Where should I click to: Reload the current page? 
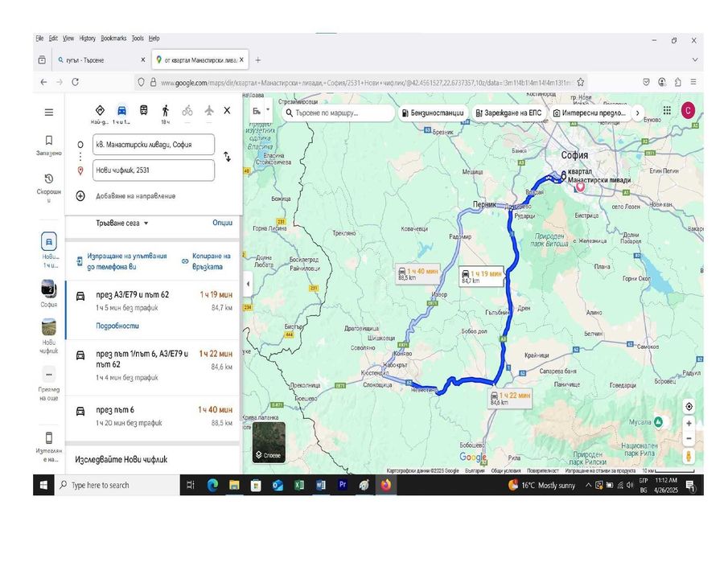76,82
